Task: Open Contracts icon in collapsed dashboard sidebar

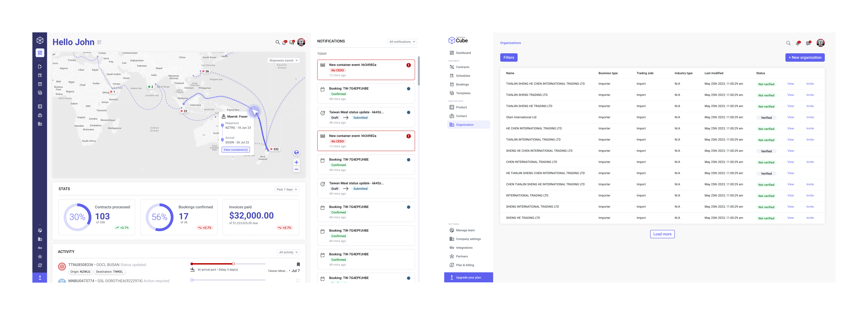Action: coord(40,67)
